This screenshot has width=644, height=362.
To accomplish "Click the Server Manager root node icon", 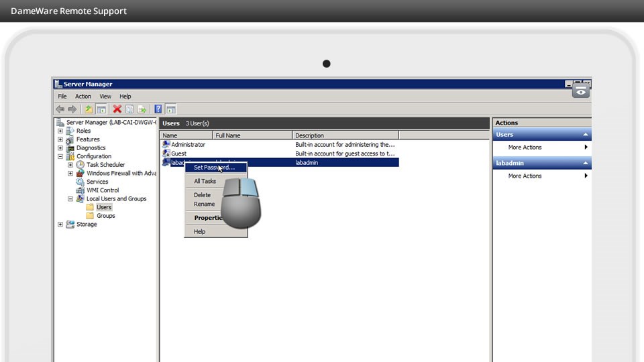I will tap(60, 122).
